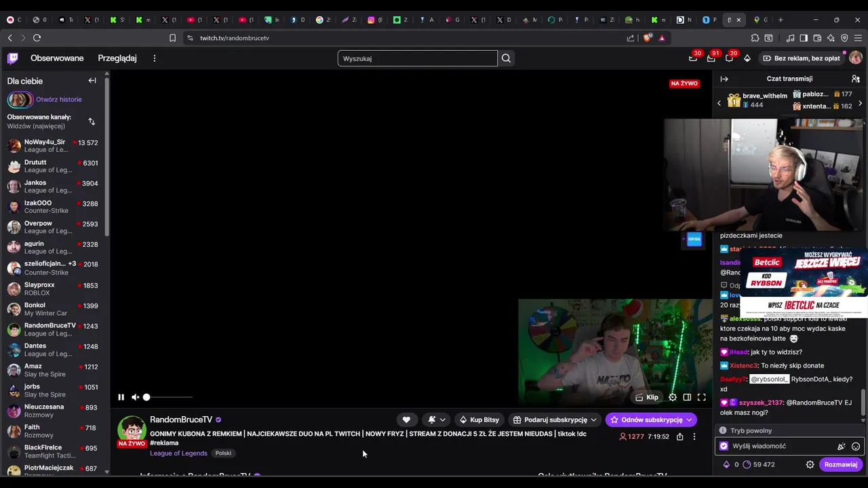Open the browser hamburger menu
This screenshot has height=488, width=868.
(858, 38)
